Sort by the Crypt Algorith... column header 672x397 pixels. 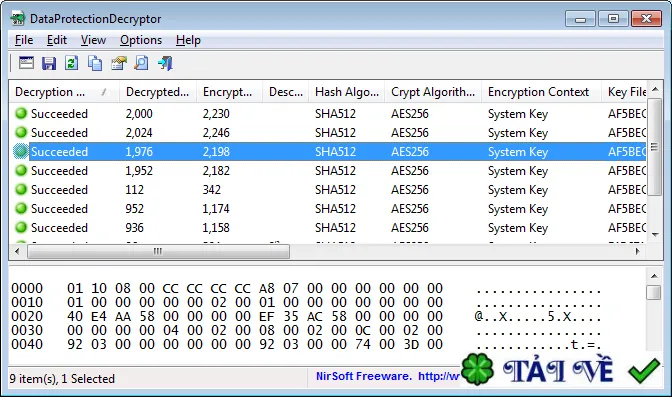pyautogui.click(x=433, y=92)
